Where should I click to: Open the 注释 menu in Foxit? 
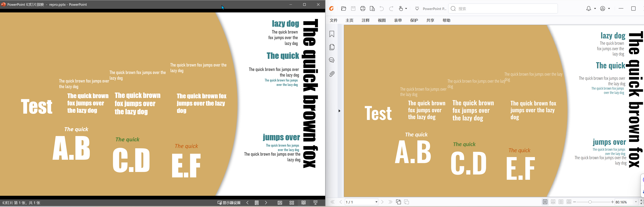(365, 20)
